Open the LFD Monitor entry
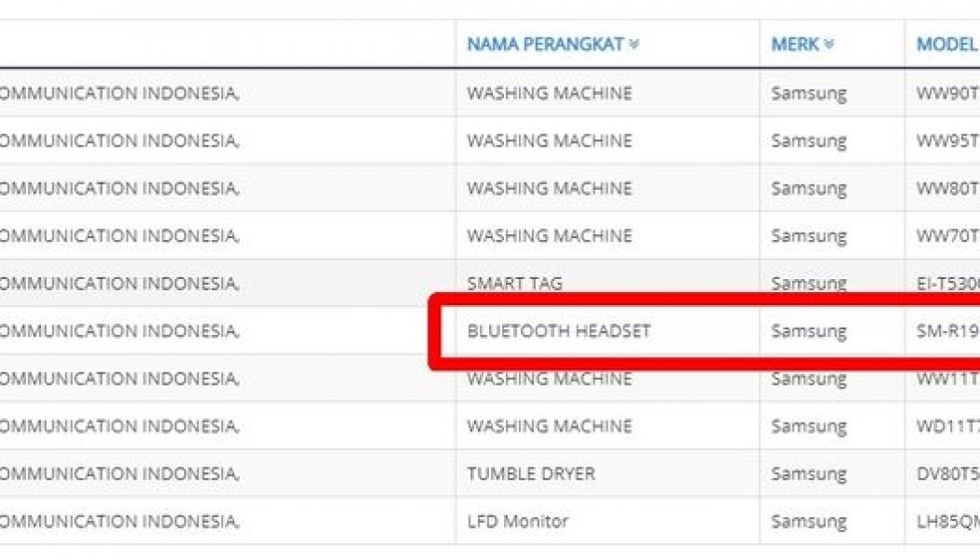980x560 pixels. click(x=517, y=521)
